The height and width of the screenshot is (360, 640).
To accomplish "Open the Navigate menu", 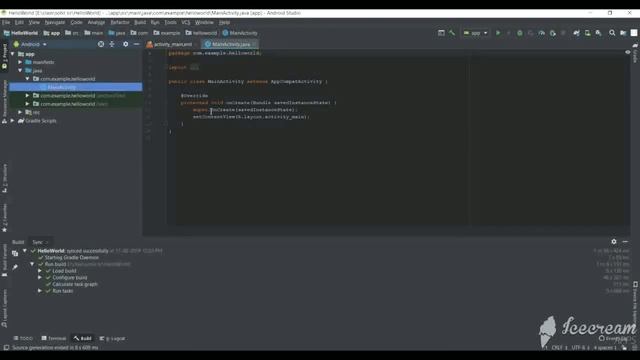I will click(x=55, y=22).
